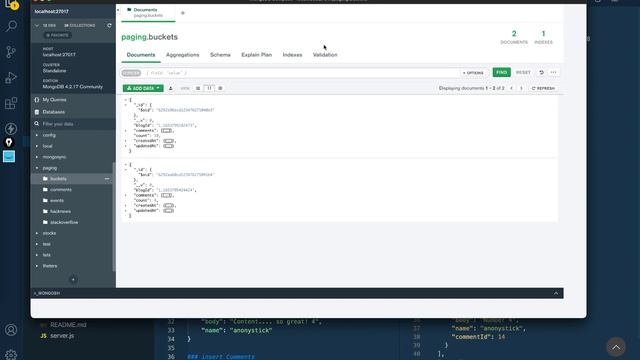Expand query Options

tap(473, 73)
